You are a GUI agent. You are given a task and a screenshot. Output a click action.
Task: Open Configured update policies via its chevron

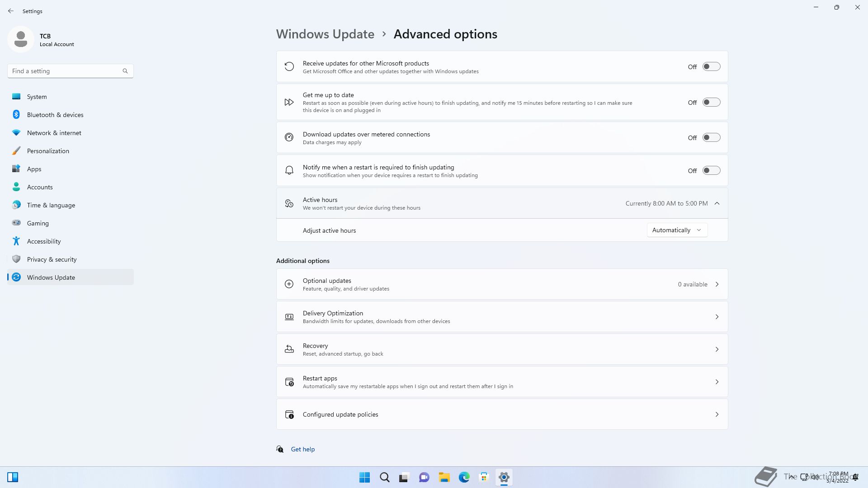tap(717, 414)
